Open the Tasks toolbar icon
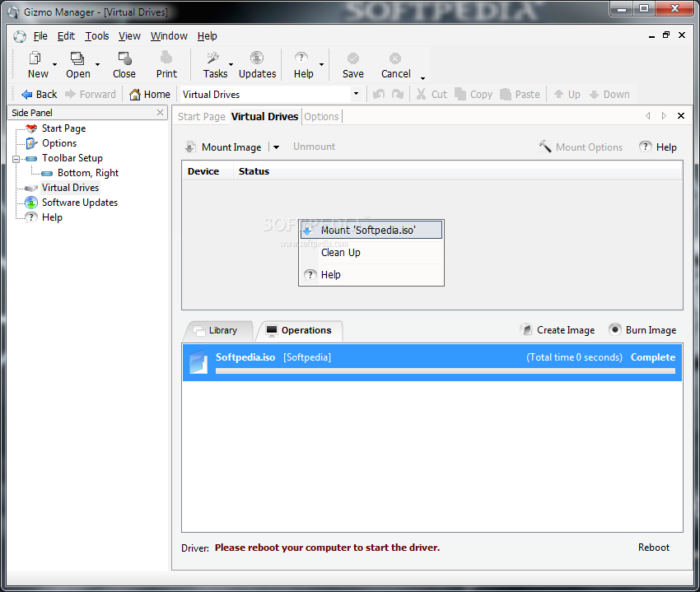This screenshot has height=592, width=700. pyautogui.click(x=213, y=58)
